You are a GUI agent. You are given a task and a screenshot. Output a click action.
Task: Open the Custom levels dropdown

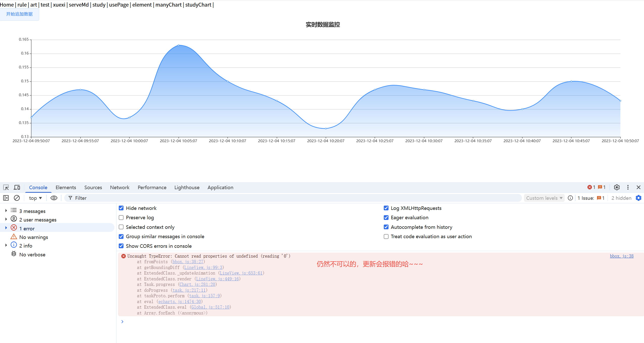click(544, 198)
